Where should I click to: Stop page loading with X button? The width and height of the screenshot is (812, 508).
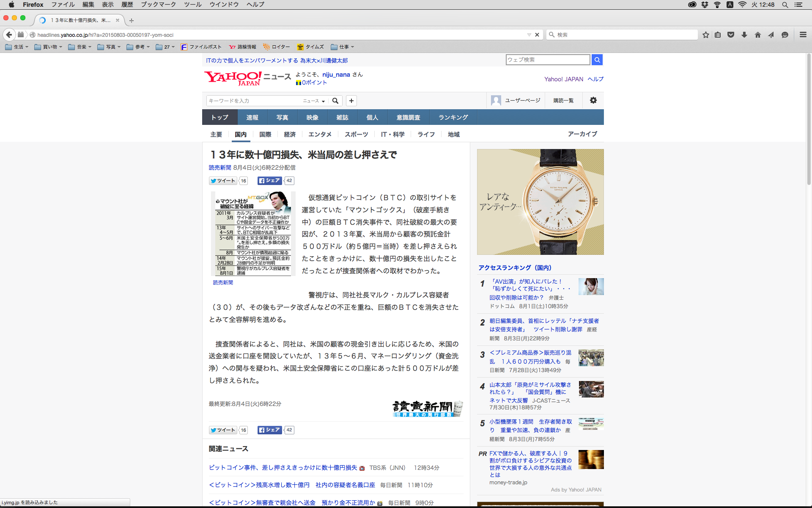click(x=537, y=35)
